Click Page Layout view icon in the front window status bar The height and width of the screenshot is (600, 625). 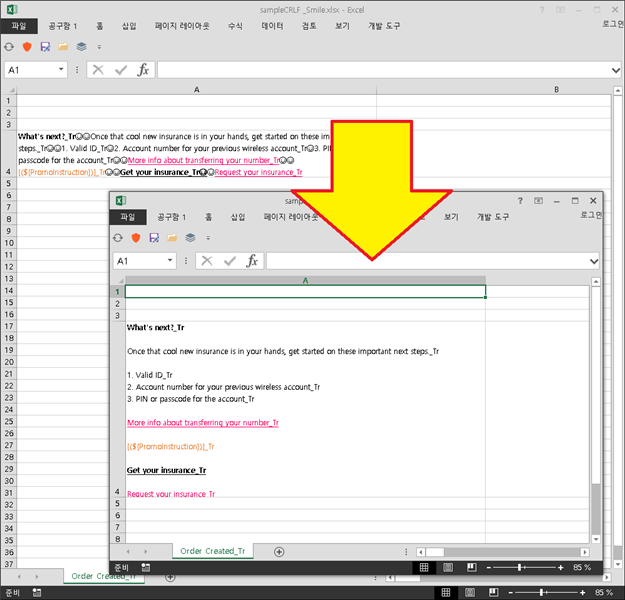point(448,567)
